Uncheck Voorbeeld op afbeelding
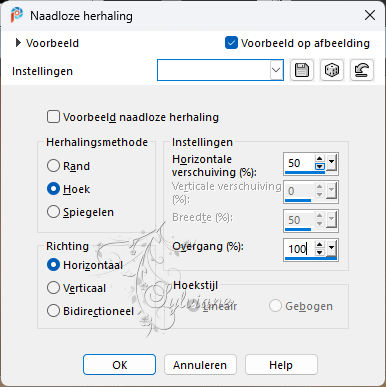The width and height of the screenshot is (386, 387). [x=231, y=43]
